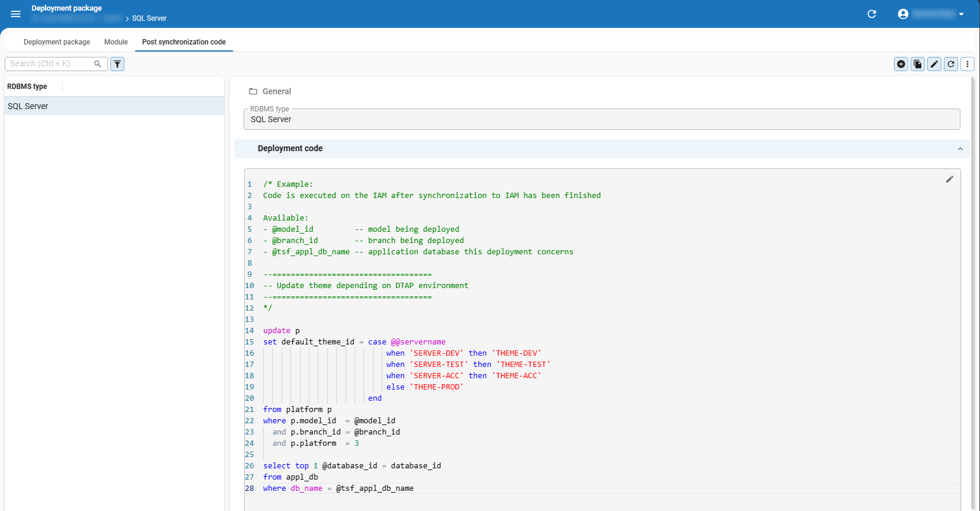The width and height of the screenshot is (980, 511).
Task: Switch to the Module tab
Action: click(x=116, y=42)
